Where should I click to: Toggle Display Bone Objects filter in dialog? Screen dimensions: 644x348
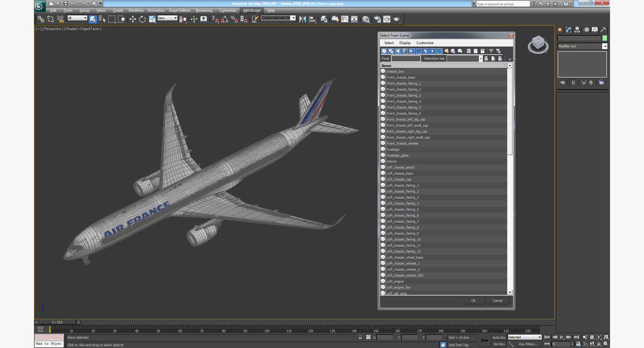pos(439,51)
